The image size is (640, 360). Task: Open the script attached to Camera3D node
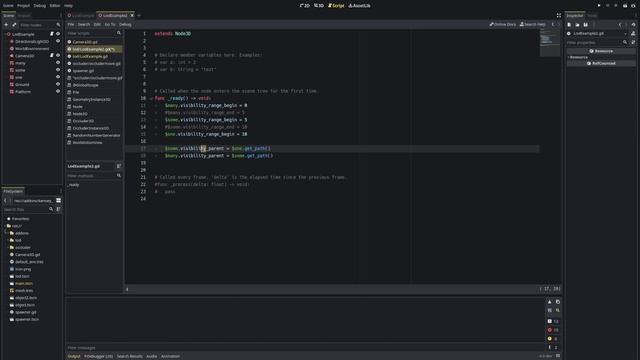pos(51,56)
